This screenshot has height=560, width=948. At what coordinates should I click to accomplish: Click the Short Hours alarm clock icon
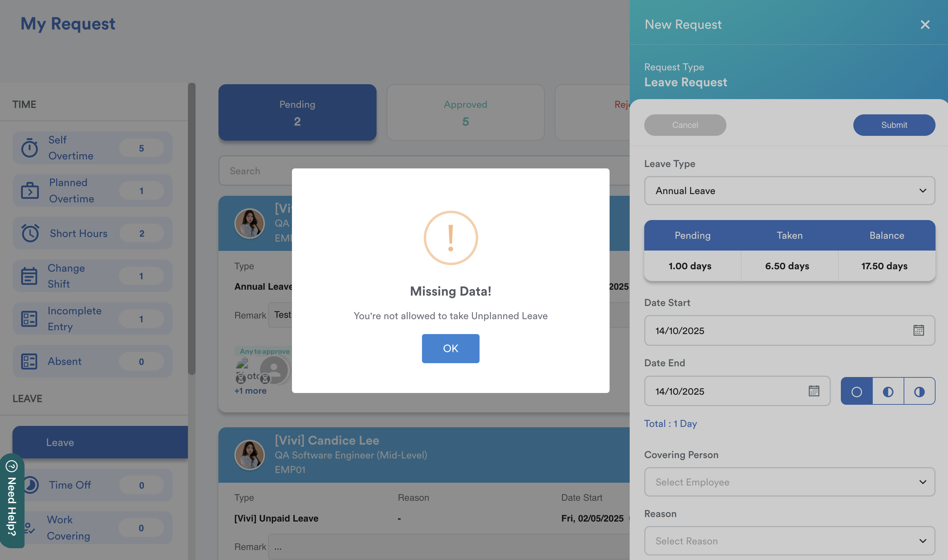pos(29,233)
